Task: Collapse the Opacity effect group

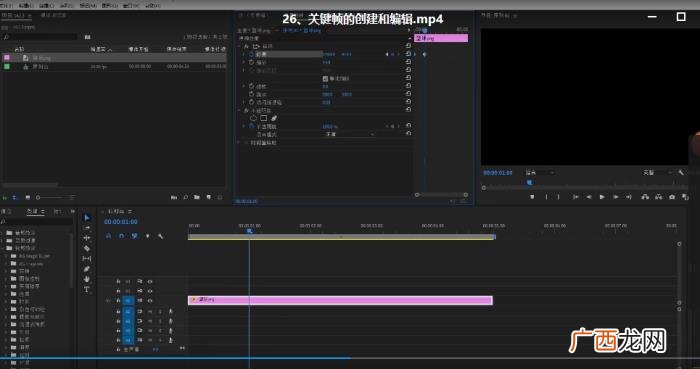Action: tap(239, 110)
